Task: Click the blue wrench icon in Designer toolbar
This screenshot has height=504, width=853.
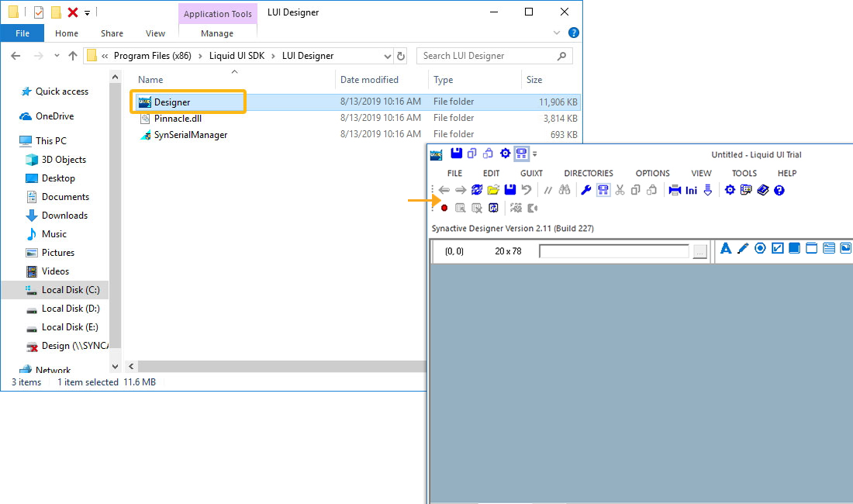Action: pyautogui.click(x=586, y=190)
